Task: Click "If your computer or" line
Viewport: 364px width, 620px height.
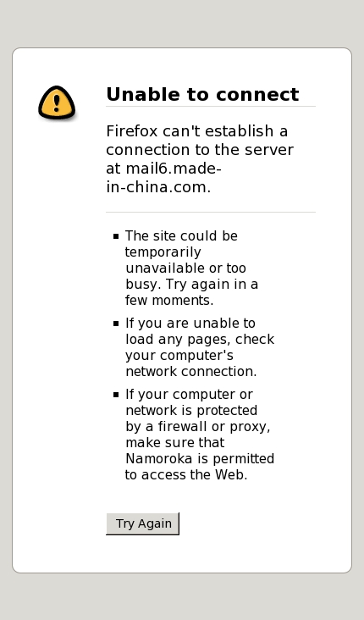Action: (x=190, y=395)
